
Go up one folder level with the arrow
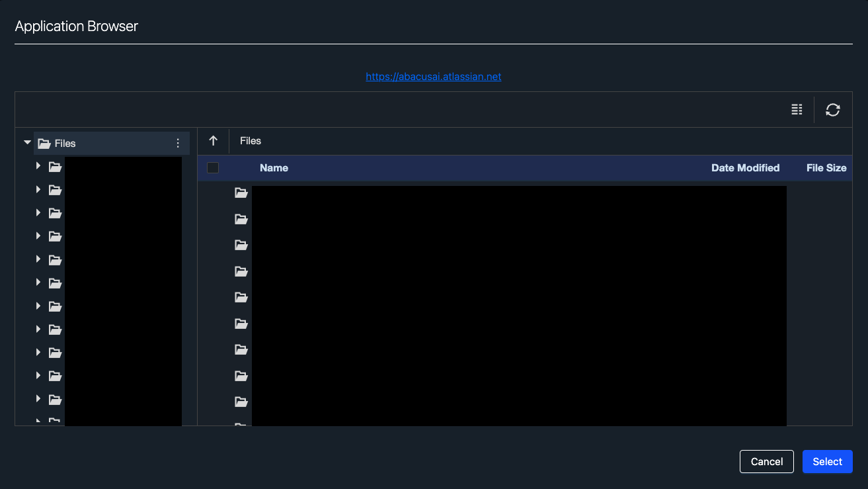pos(213,140)
